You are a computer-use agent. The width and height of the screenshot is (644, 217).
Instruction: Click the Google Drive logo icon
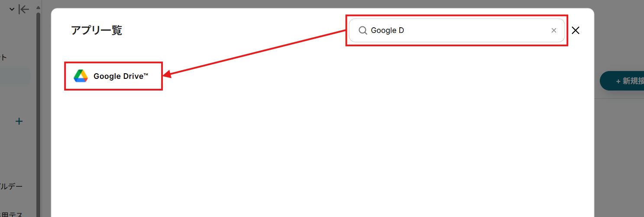click(81, 76)
